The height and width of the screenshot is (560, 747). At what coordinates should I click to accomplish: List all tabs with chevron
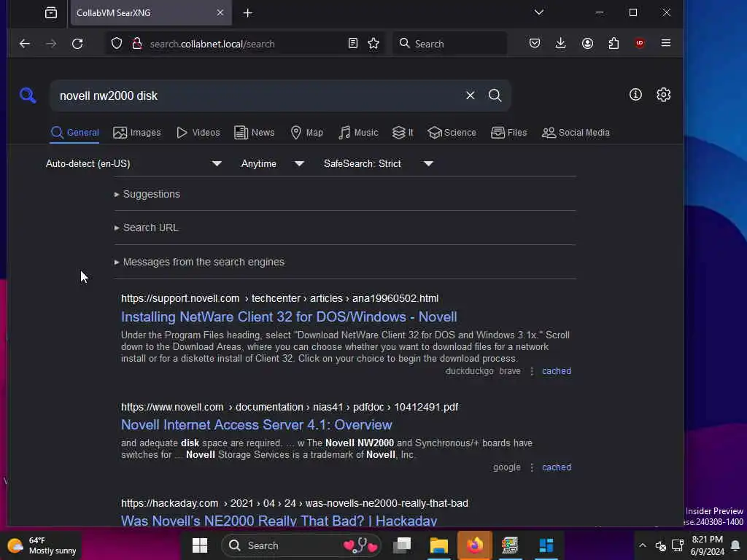(539, 12)
